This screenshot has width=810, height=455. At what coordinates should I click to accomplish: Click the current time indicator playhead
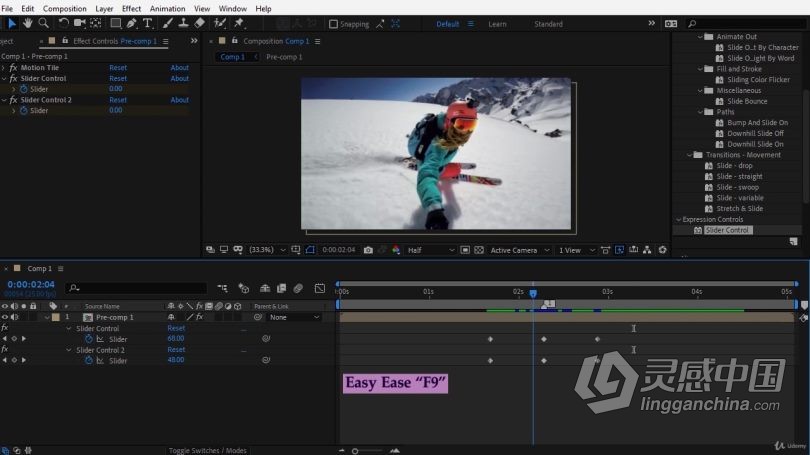[x=533, y=293]
